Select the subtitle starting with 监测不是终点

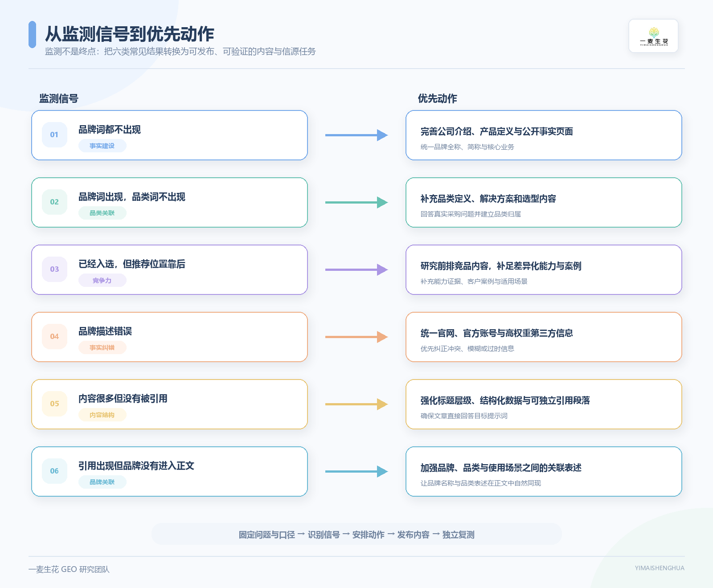[180, 52]
